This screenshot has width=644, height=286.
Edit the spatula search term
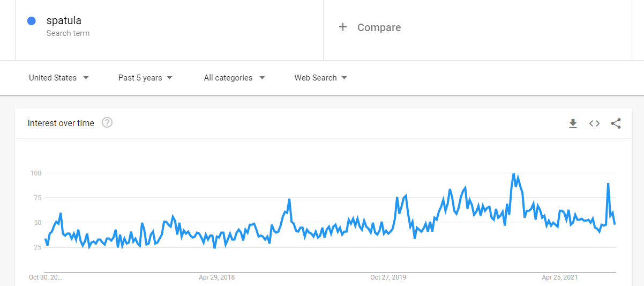point(169,27)
